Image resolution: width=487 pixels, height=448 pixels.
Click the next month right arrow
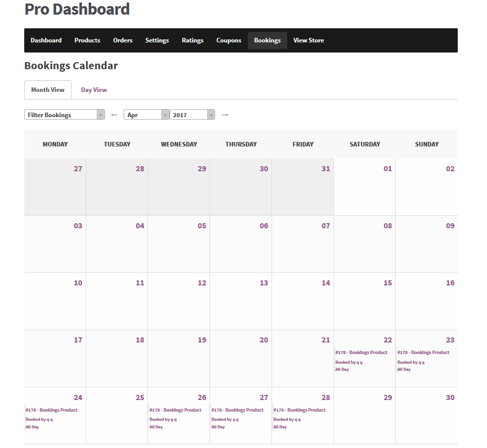point(225,115)
